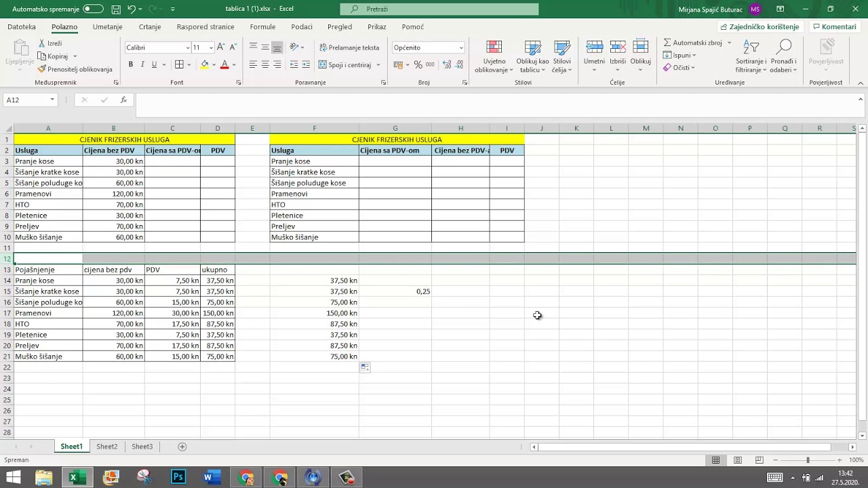Click the Izreži scissors icon
Image resolution: width=868 pixels, height=488 pixels.
point(42,43)
